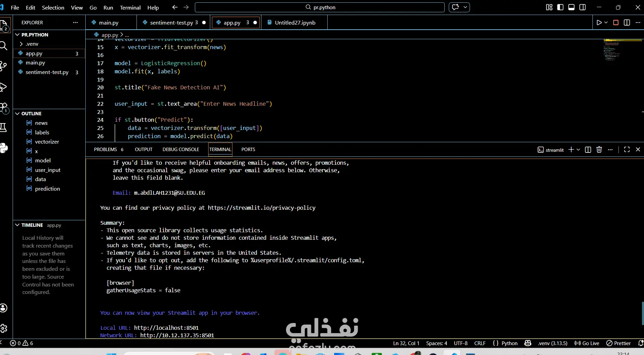Screen dimensions: 644x355
Task: Open the Accounts menu icon
Action: 3,308
